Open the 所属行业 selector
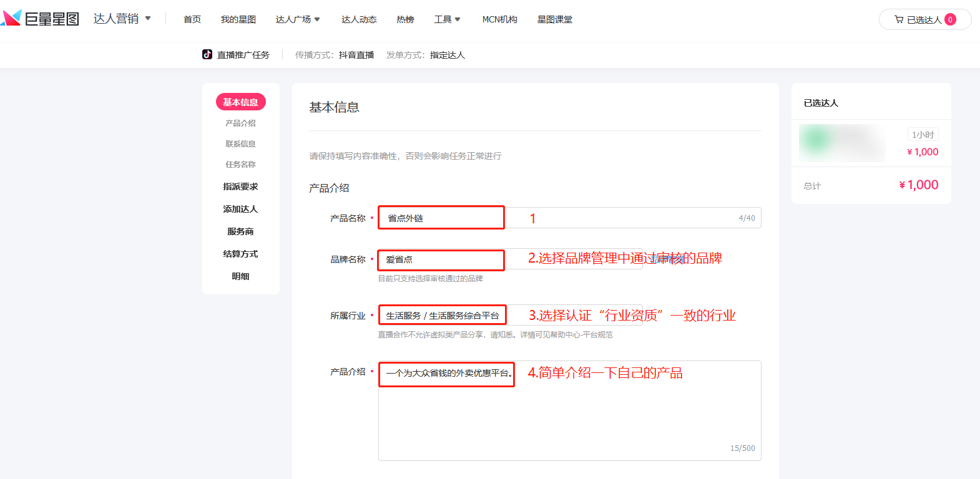Image resolution: width=980 pixels, height=479 pixels. click(510, 315)
